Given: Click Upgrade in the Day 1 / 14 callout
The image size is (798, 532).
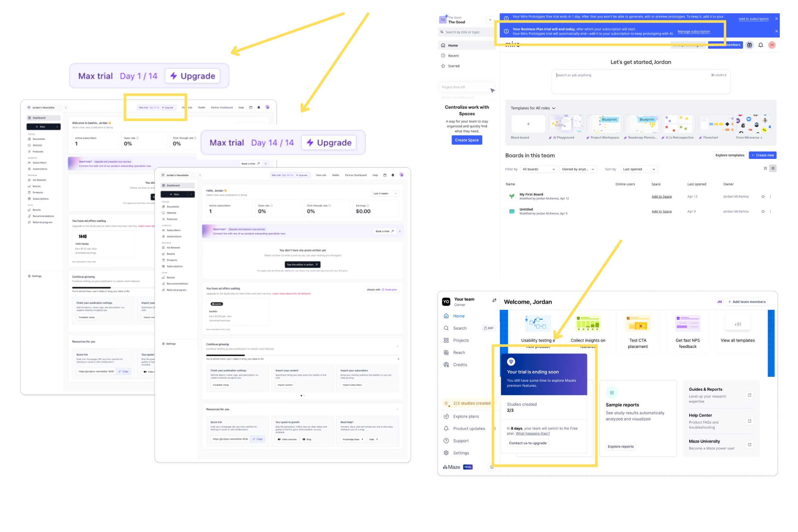Looking at the screenshot, I should (x=193, y=76).
